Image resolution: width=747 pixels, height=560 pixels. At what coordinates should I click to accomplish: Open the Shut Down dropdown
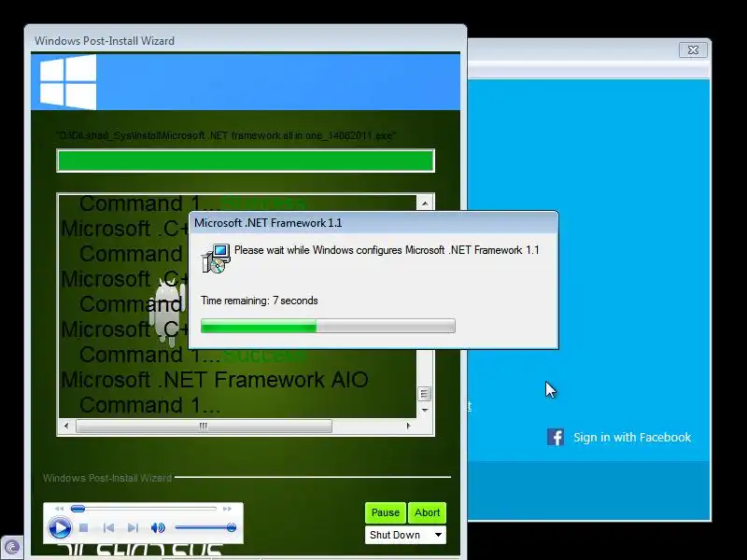point(405,535)
